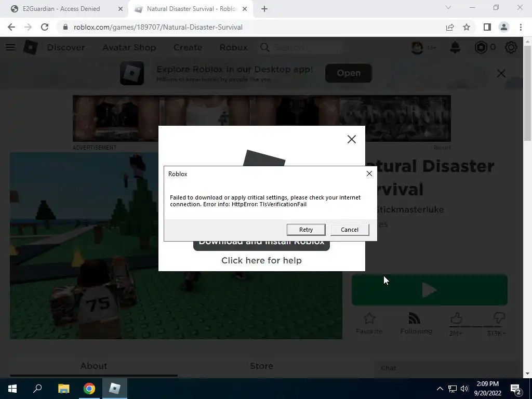Image resolution: width=532 pixels, height=399 pixels.
Task: Open Robux in Roblox nav
Action: click(233, 47)
